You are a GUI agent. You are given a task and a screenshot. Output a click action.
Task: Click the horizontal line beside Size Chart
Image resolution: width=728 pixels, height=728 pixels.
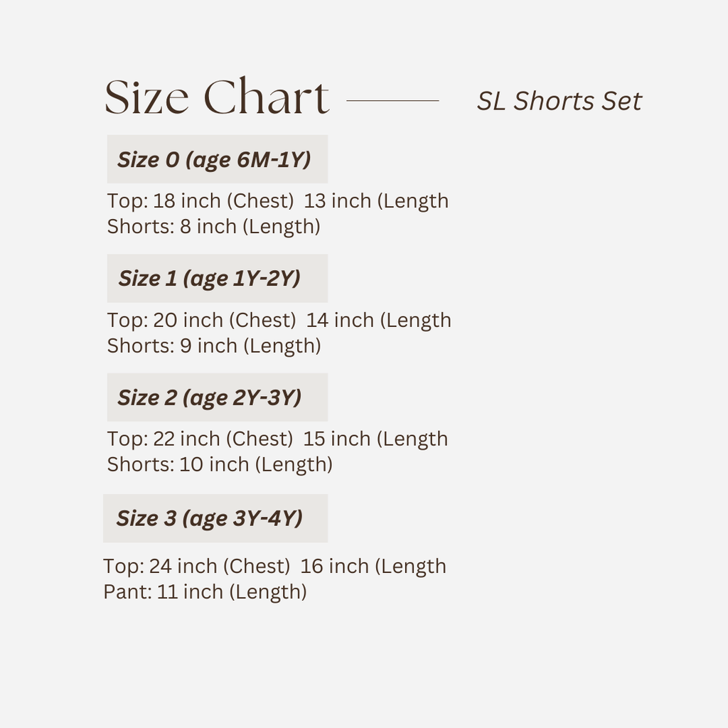[392, 101]
